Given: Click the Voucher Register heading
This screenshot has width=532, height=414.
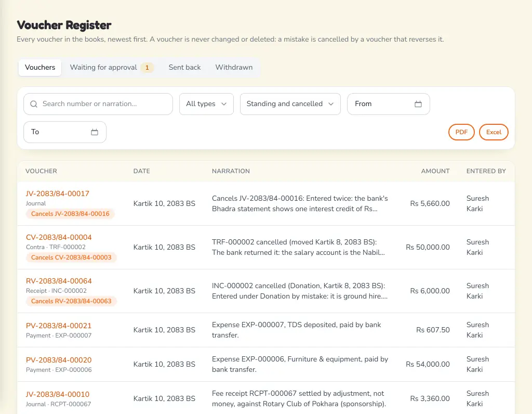Looking at the screenshot, I should pyautogui.click(x=64, y=25).
